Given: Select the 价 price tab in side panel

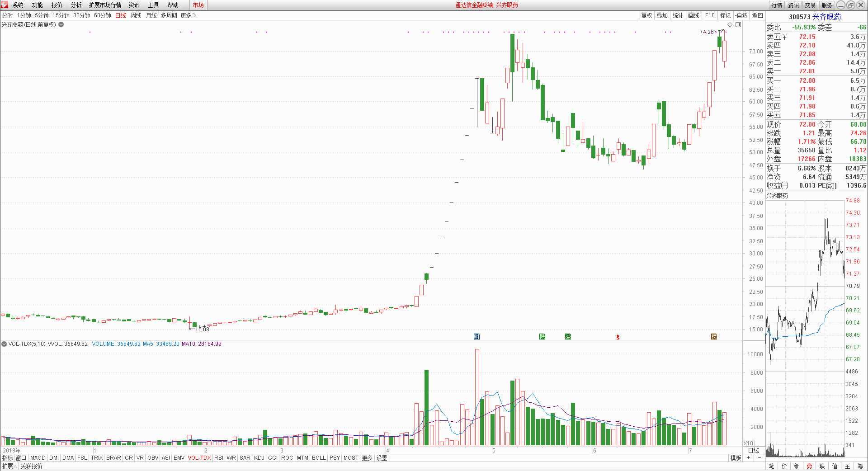Looking at the screenshot, I should (784, 466).
